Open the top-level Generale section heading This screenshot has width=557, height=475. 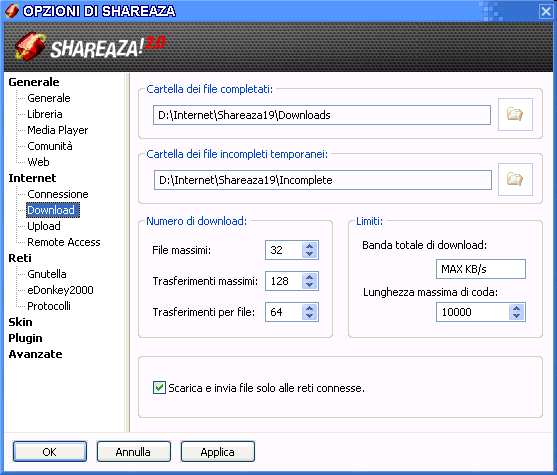(34, 82)
